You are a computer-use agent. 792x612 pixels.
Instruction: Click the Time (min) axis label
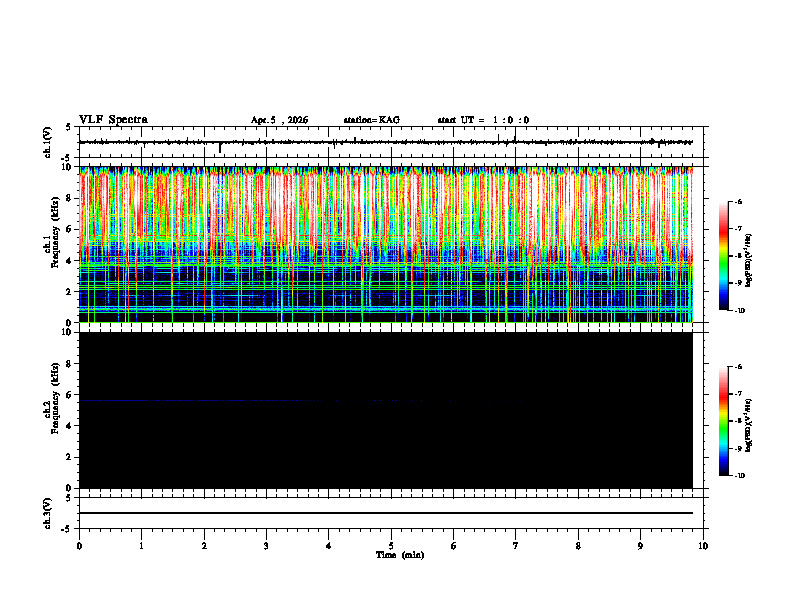(x=400, y=555)
